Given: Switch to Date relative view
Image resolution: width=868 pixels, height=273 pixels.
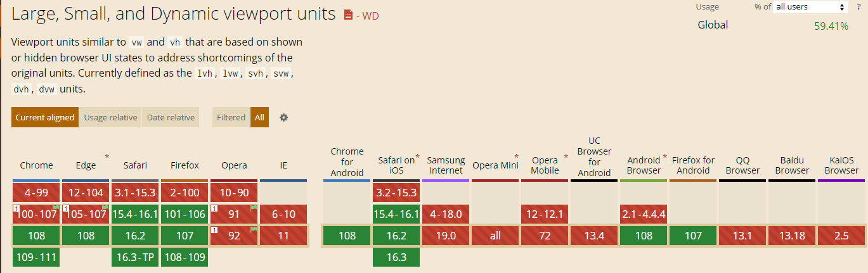Looking at the screenshot, I should [x=171, y=117].
